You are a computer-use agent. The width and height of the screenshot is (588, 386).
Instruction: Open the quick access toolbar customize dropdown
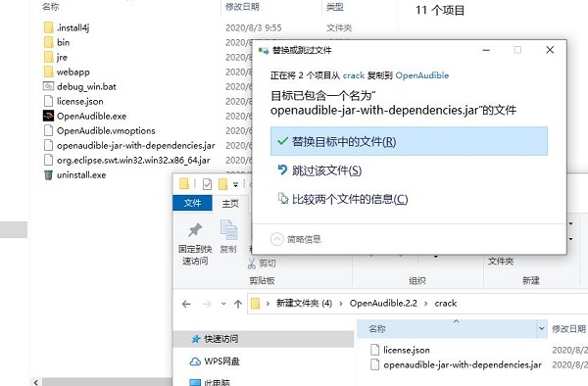pyautogui.click(x=236, y=184)
